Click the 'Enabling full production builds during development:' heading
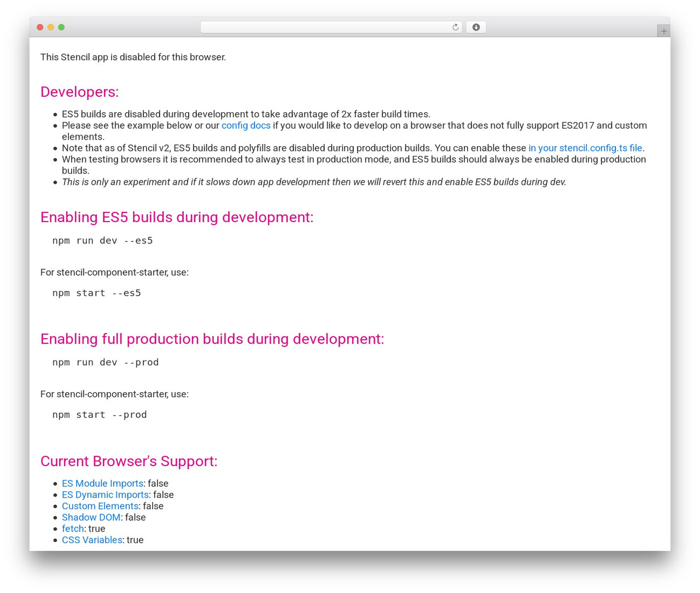The height and width of the screenshot is (593, 700). (212, 339)
